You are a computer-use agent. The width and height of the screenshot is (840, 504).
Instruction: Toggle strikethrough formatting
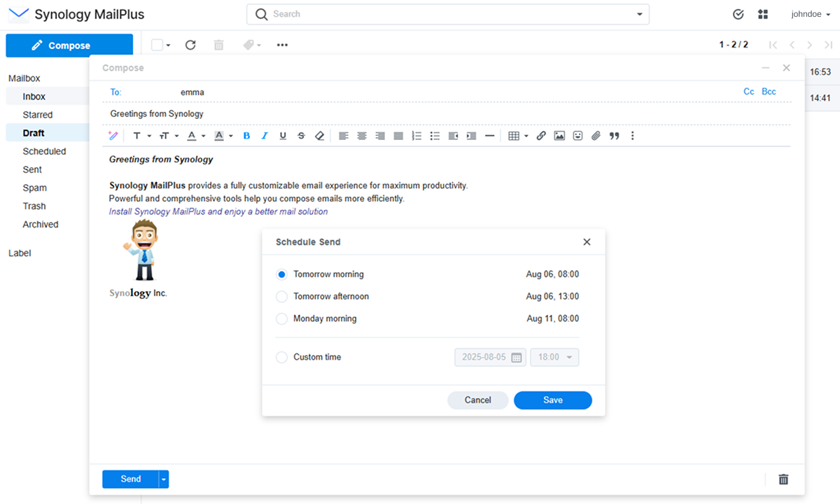point(301,136)
